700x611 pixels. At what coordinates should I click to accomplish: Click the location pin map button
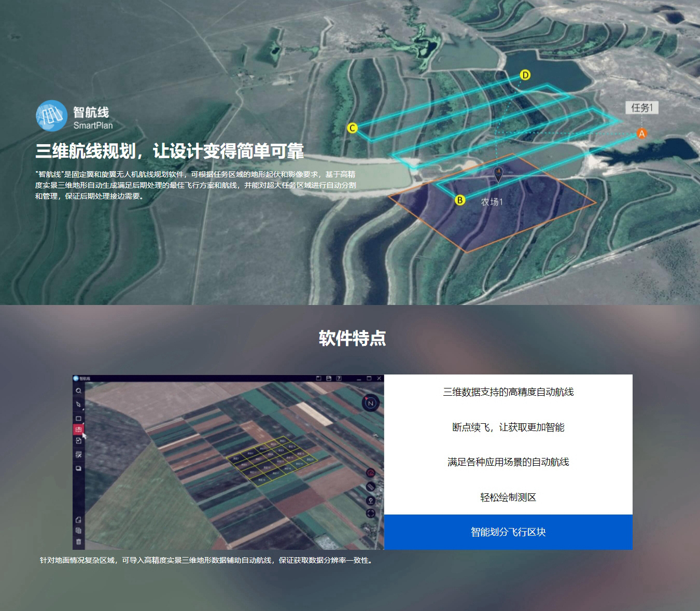pos(371,501)
